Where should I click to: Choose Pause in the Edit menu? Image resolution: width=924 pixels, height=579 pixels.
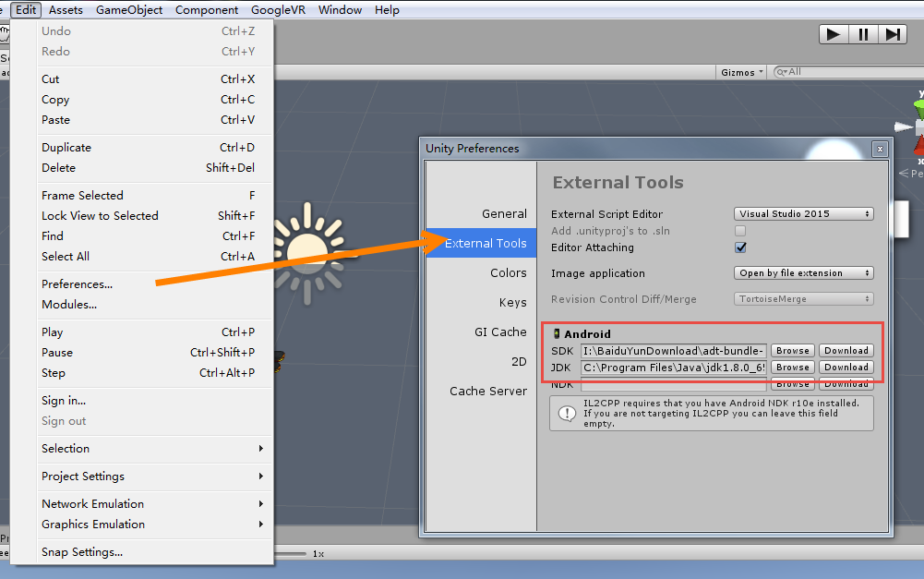[156, 353]
